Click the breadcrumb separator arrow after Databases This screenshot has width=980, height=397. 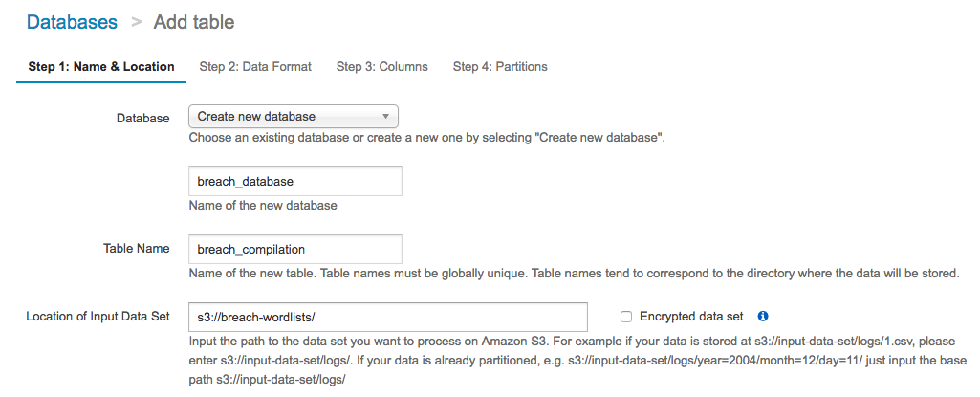136,23
